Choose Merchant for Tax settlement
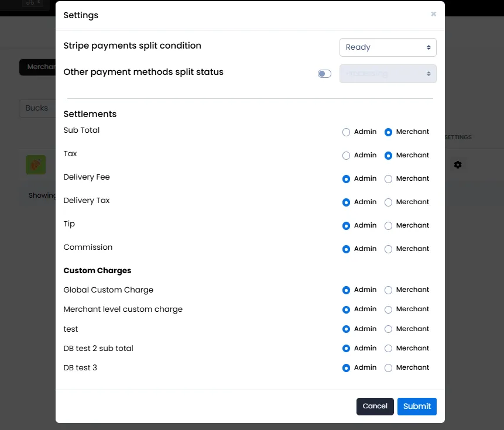 [388, 156]
